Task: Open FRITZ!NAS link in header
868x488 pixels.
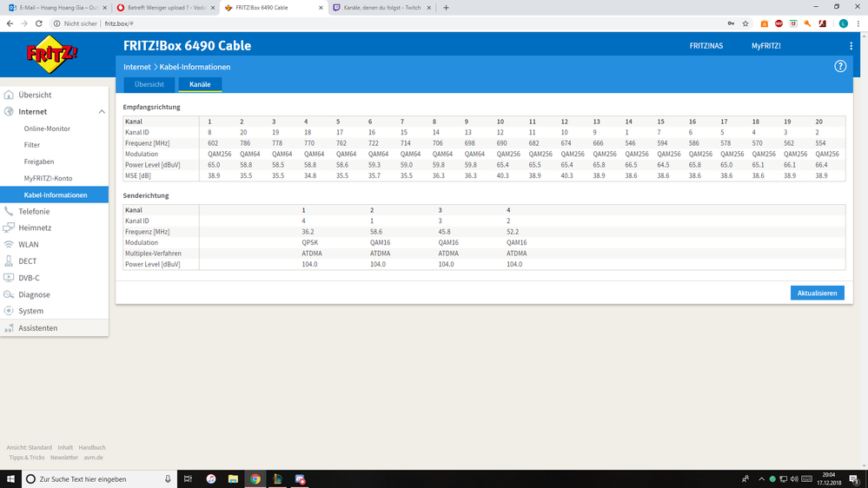Action: pos(706,46)
